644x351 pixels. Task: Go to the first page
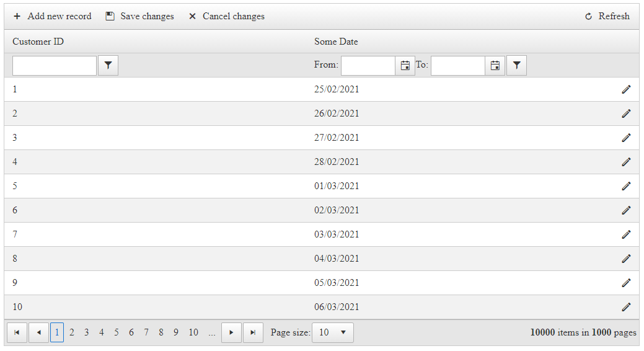pyautogui.click(x=17, y=333)
